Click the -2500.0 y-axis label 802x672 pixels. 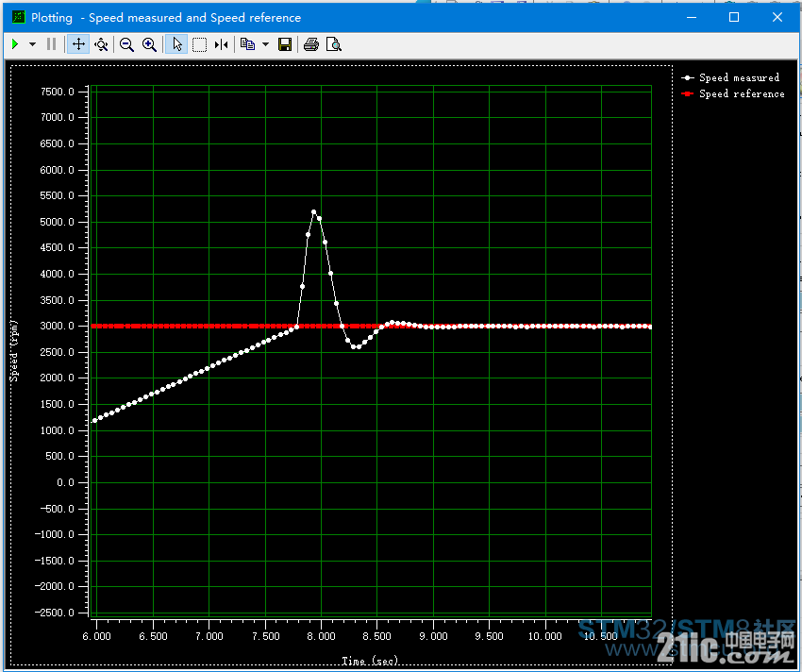tap(54, 613)
